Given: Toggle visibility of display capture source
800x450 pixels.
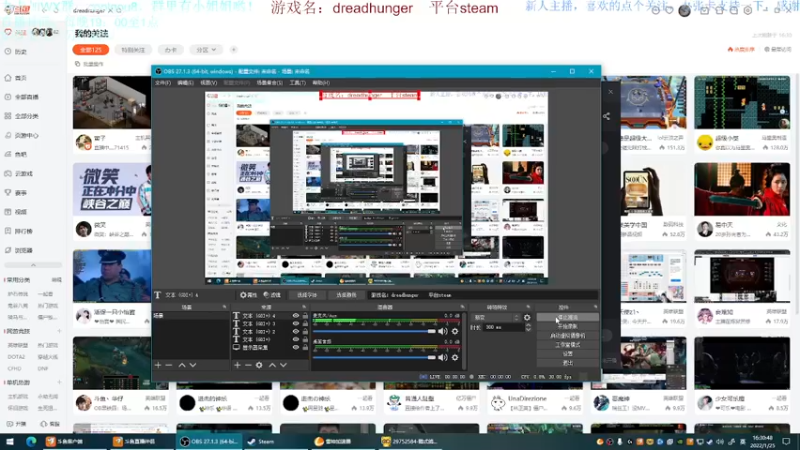Looking at the screenshot, I should tap(295, 347).
